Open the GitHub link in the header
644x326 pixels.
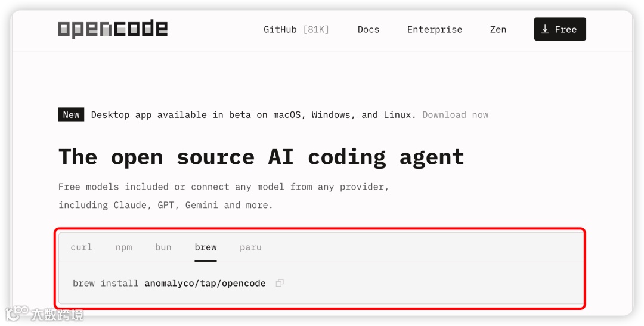click(296, 30)
